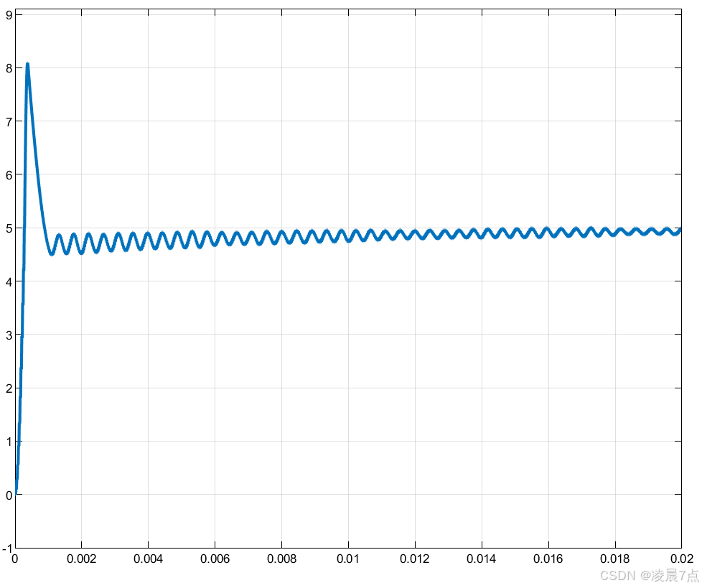Click the x-axis label 0.012

pos(415,559)
